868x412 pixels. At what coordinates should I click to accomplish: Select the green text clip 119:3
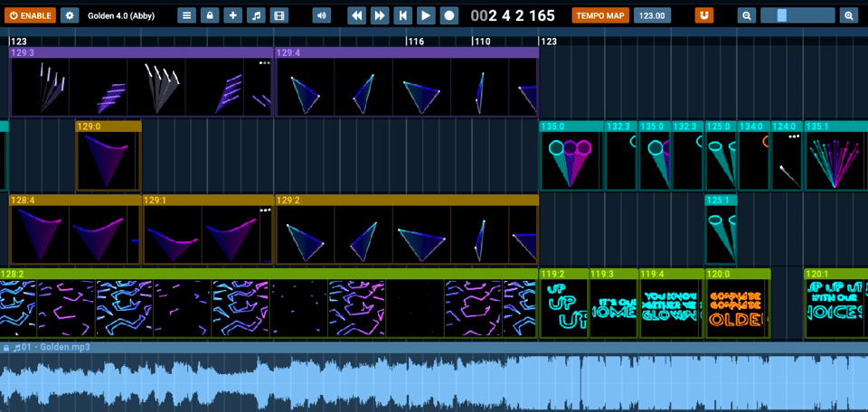613,304
